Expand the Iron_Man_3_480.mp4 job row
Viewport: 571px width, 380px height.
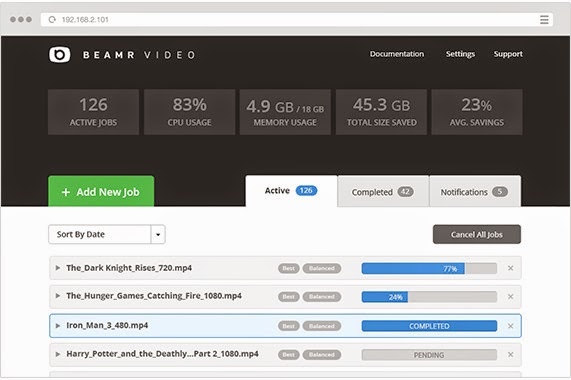point(58,325)
